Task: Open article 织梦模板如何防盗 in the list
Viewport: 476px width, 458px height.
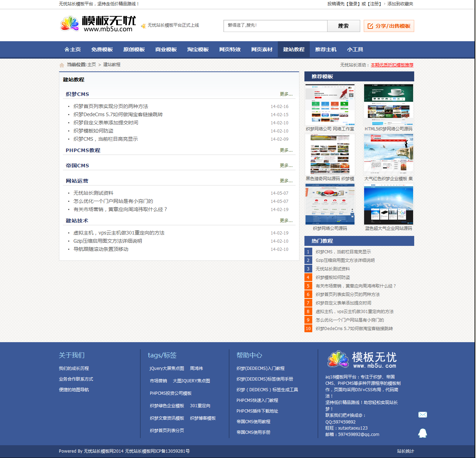Action: (x=93, y=131)
